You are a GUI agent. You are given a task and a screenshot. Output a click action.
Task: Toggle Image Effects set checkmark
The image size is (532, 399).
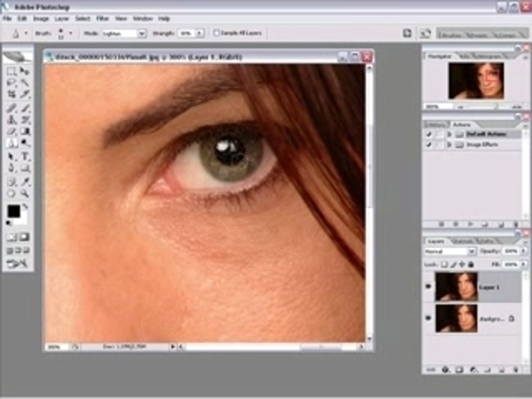click(x=429, y=145)
